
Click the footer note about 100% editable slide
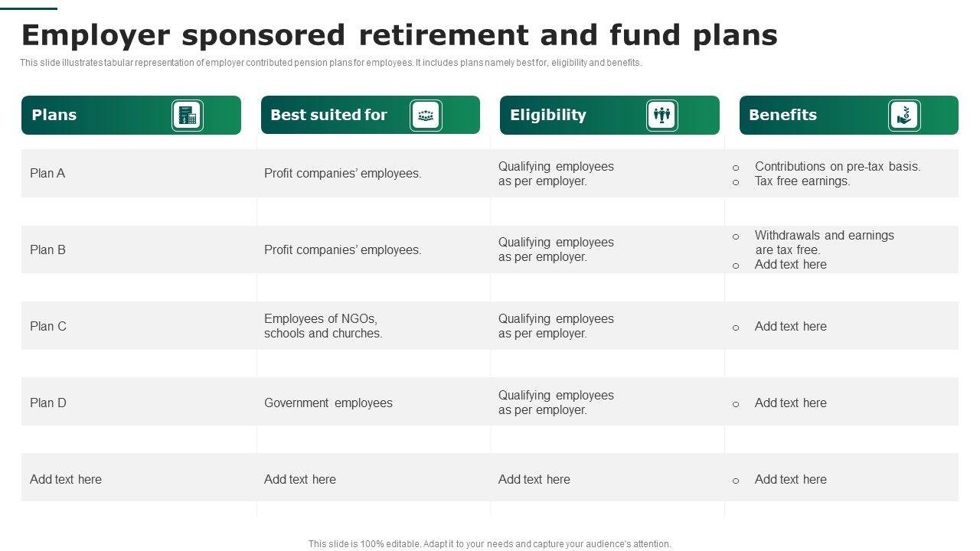click(x=490, y=544)
